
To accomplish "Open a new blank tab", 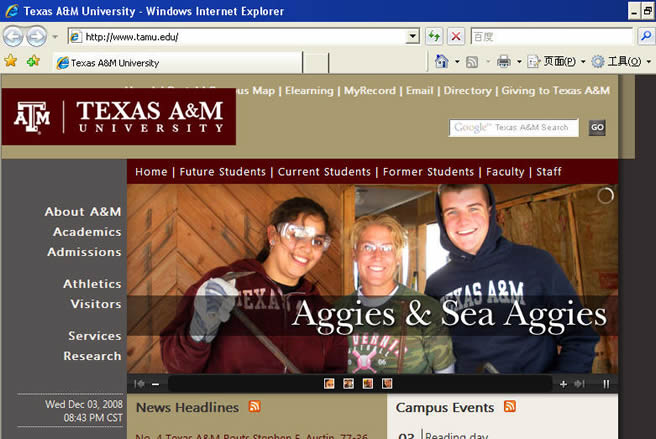I will pyautogui.click(x=315, y=63).
